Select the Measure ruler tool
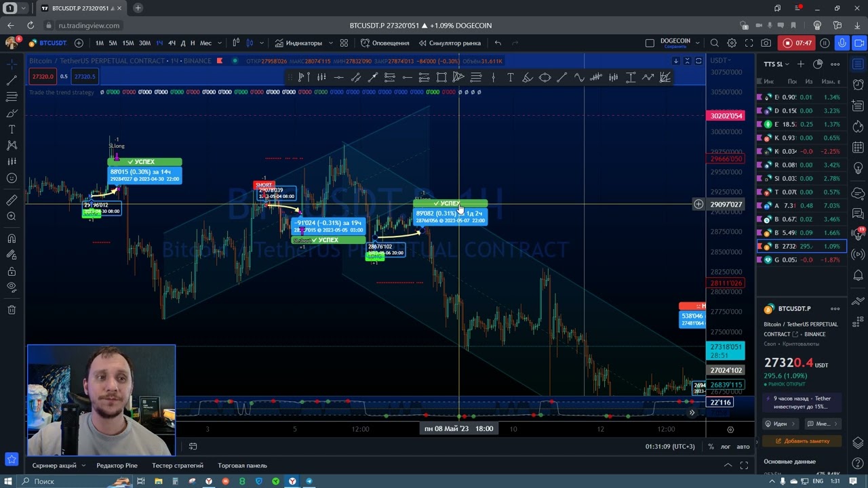Viewport: 868px width, 488px height. click(12, 200)
